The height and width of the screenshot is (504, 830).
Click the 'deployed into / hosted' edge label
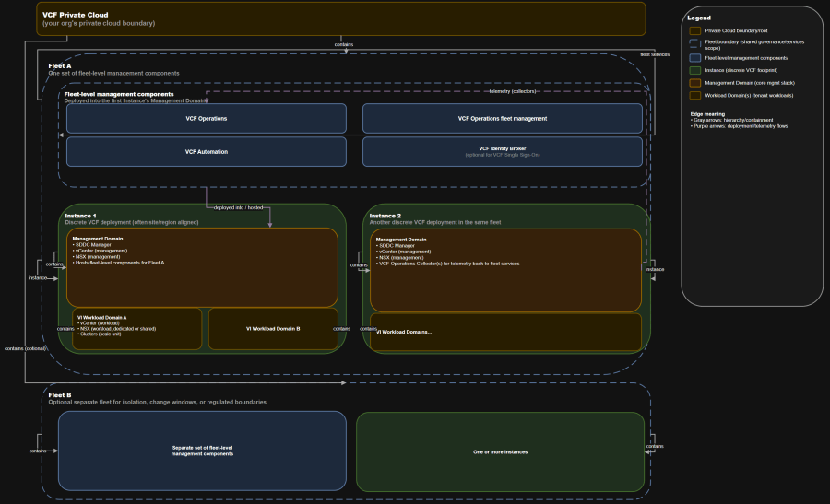[x=238, y=207]
